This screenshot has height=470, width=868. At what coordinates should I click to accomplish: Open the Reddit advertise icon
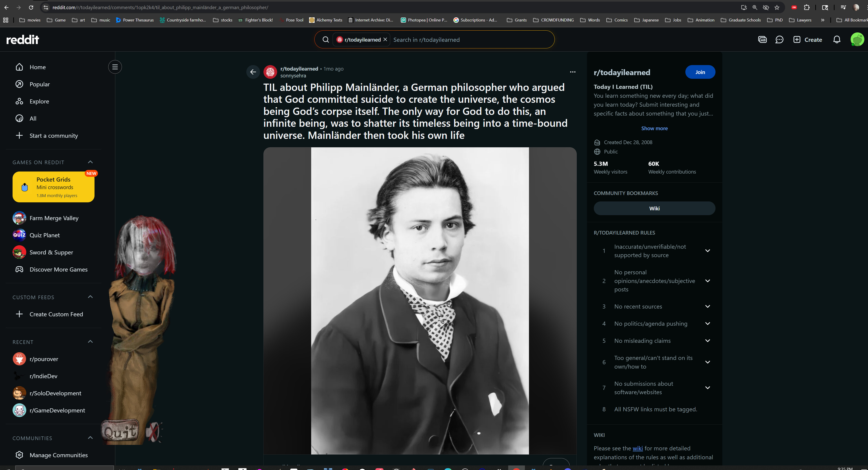coord(762,40)
